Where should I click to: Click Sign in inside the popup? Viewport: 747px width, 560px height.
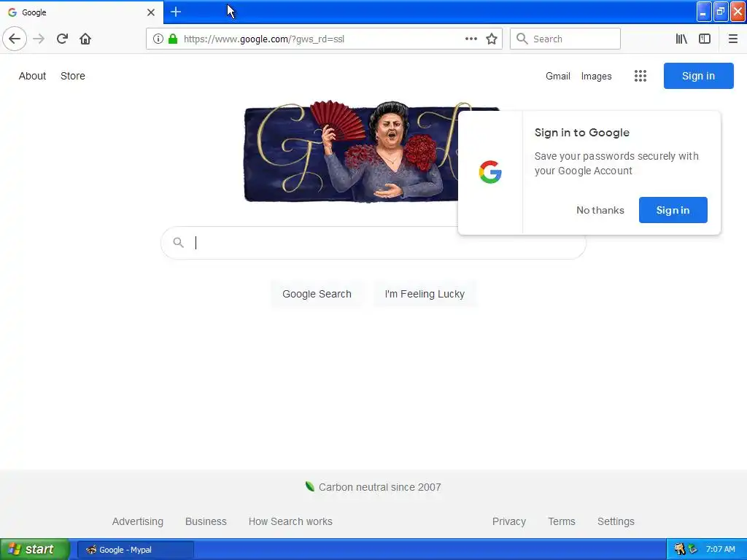(673, 210)
